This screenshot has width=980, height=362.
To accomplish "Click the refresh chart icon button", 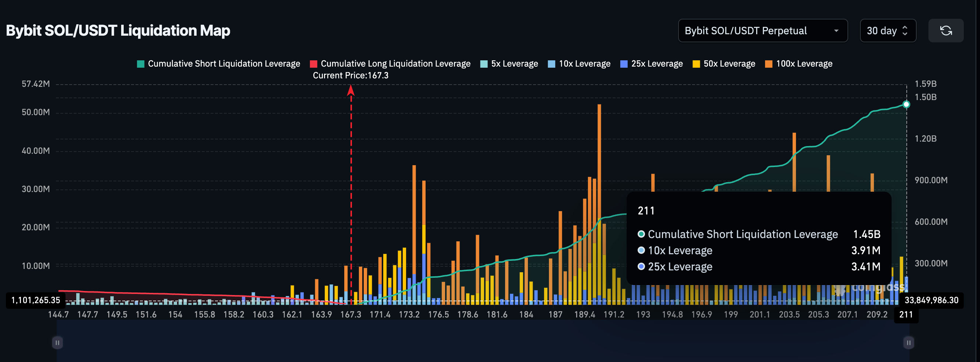I will [x=946, y=31].
